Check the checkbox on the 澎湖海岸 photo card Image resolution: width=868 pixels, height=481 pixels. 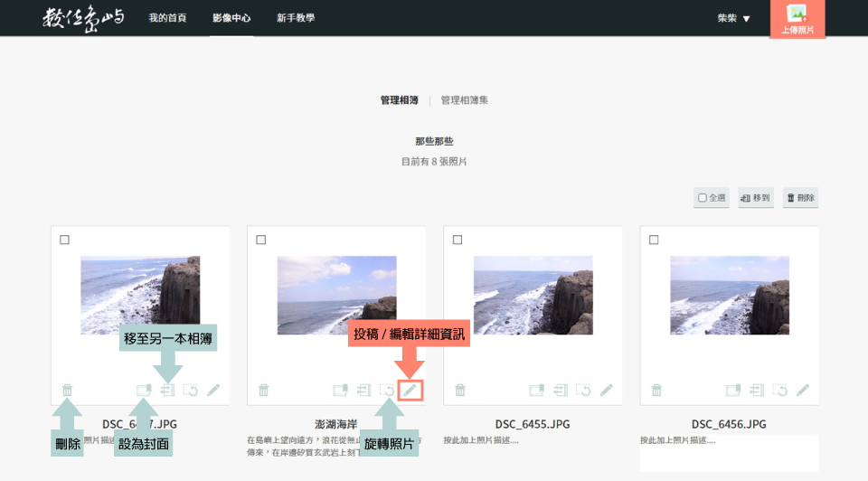tap(261, 240)
